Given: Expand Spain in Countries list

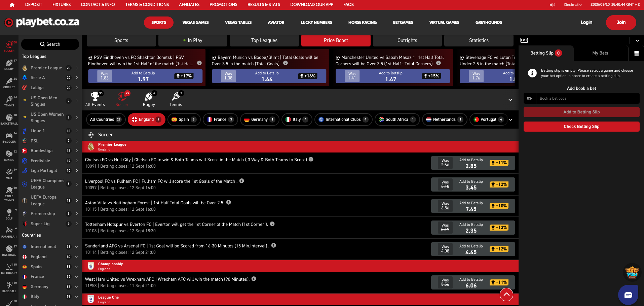Looking at the screenshot, I should [77, 267].
